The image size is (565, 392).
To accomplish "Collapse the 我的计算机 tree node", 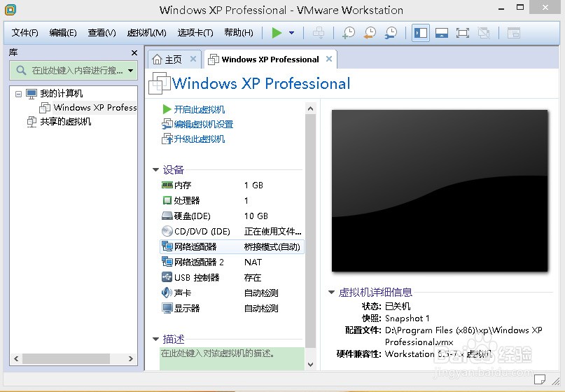I will [18, 94].
